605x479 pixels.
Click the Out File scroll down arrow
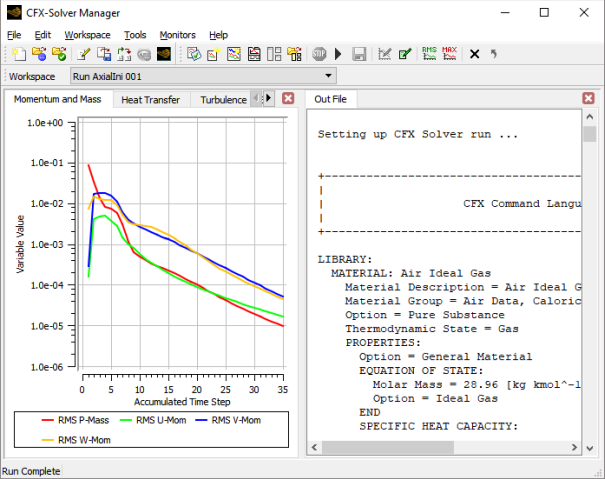click(590, 448)
